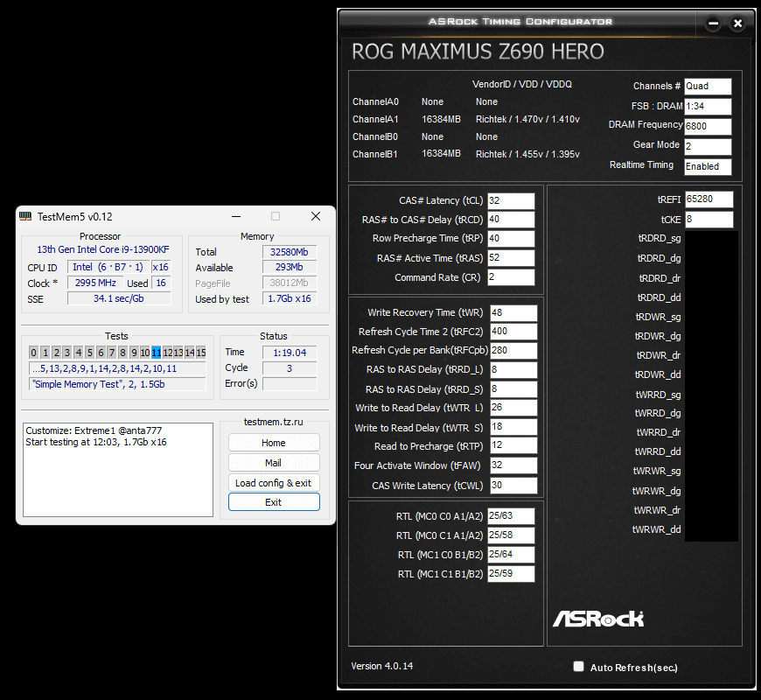Select test number 15 box

201,353
